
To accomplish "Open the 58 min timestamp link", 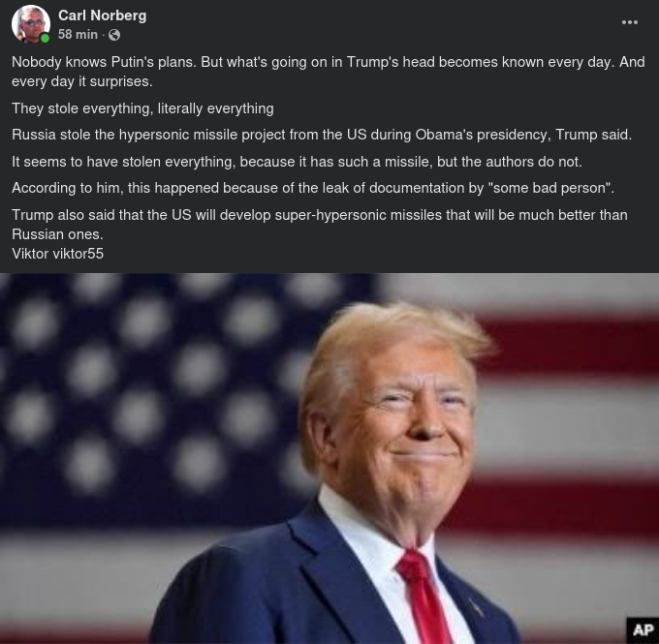I will coord(78,35).
